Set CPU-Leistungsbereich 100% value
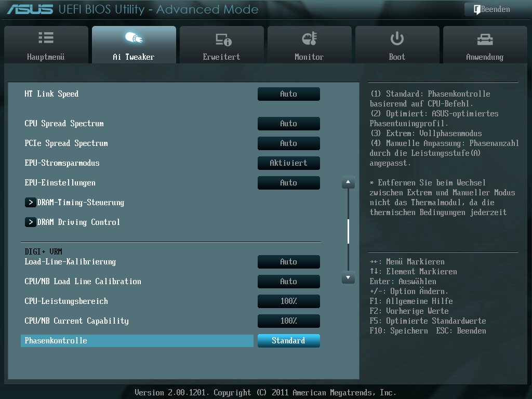The height and width of the screenshot is (399, 532). [x=289, y=301]
